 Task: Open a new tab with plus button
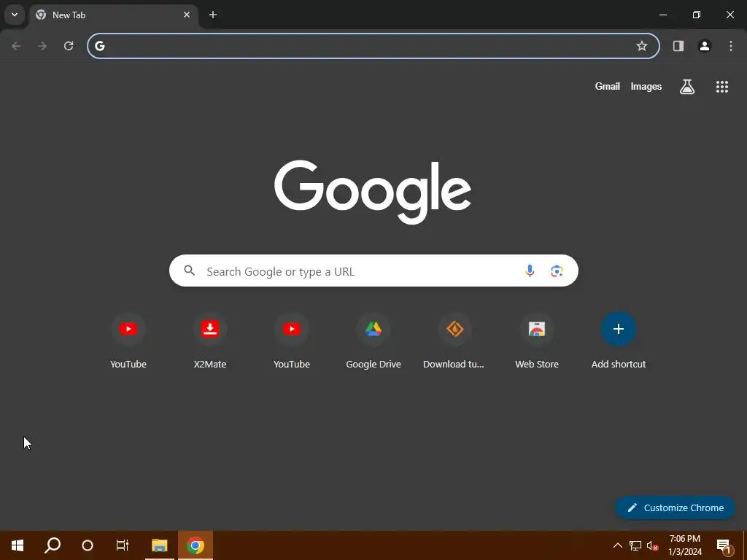click(x=213, y=15)
